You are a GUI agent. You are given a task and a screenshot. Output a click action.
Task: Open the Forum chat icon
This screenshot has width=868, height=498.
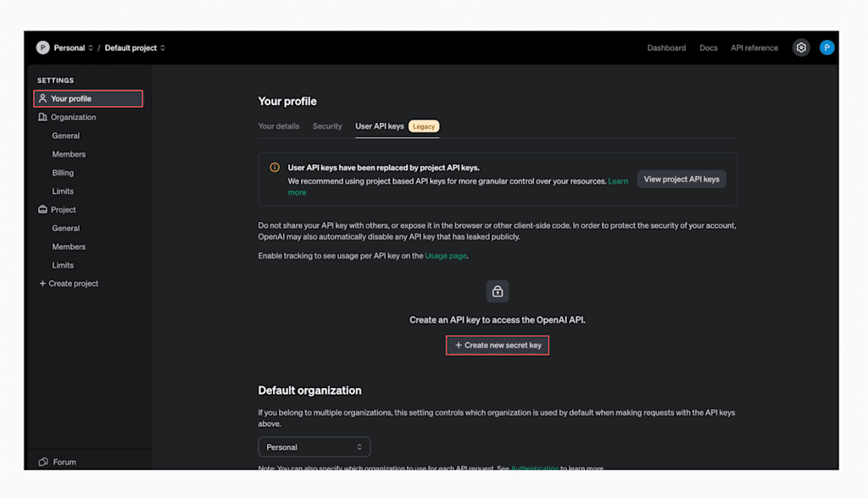pyautogui.click(x=43, y=462)
